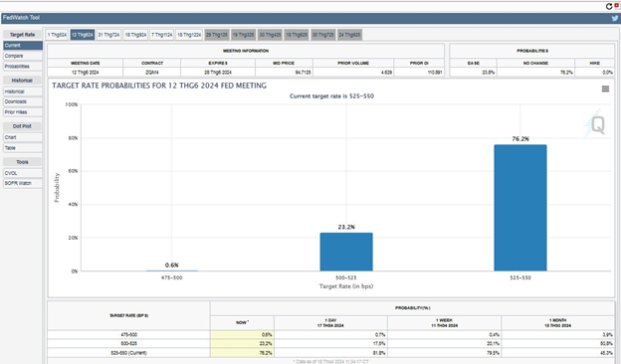The width and height of the screenshot is (621, 364).
Task: Open the 30 Thg725 meeting tab
Action: pos(323,35)
